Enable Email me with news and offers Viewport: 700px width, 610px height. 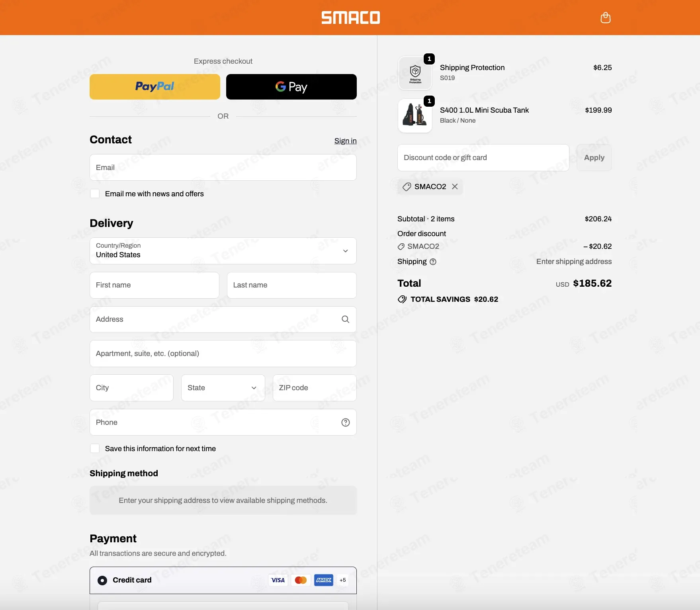(95, 194)
